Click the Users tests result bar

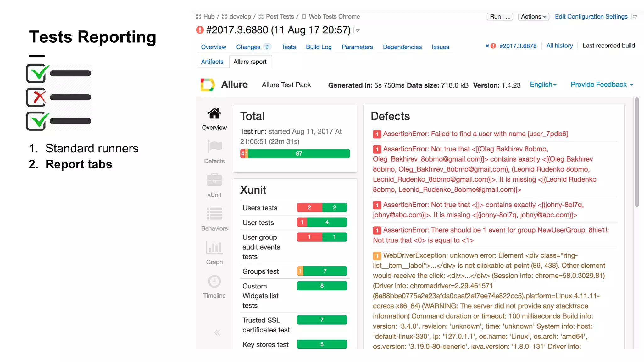pyautogui.click(x=322, y=207)
